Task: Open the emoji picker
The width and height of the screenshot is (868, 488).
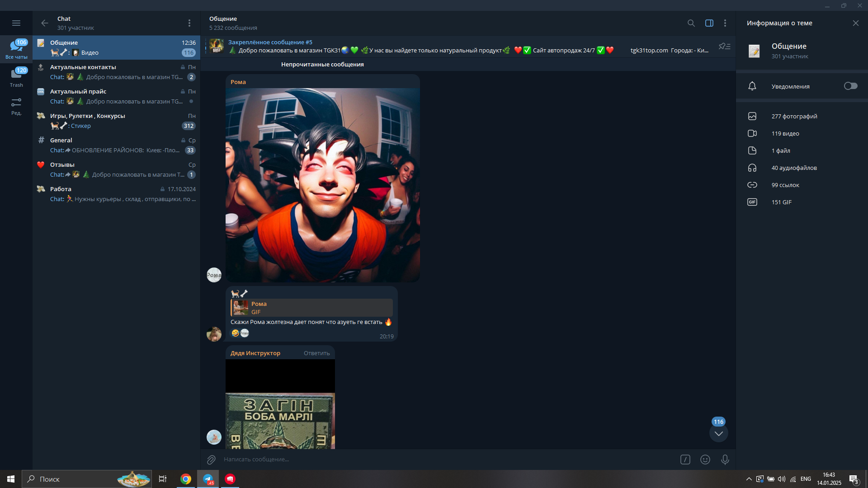Action: coord(705,460)
